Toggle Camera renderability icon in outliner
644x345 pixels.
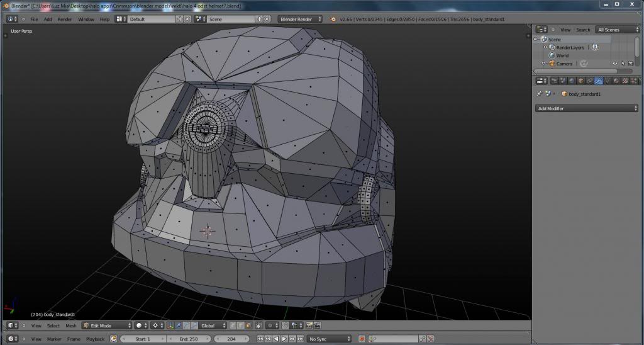coord(630,64)
